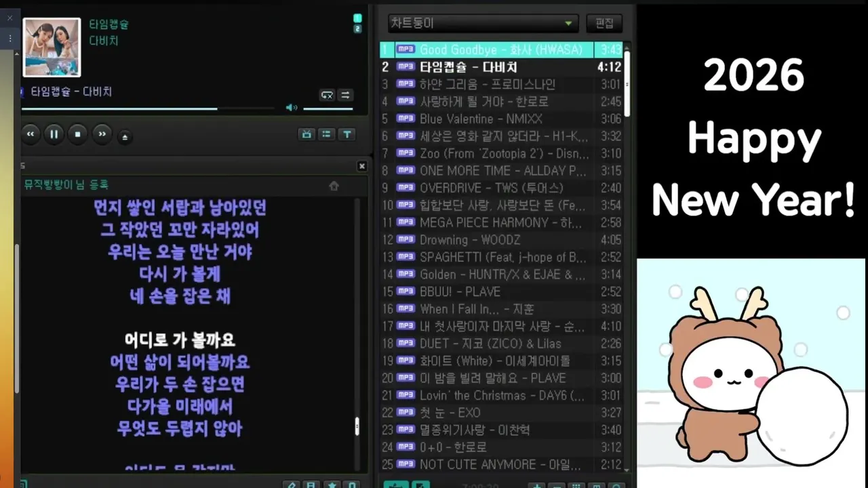This screenshot has height=488, width=868.
Task: Stop playback with the square button
Action: 78,134
